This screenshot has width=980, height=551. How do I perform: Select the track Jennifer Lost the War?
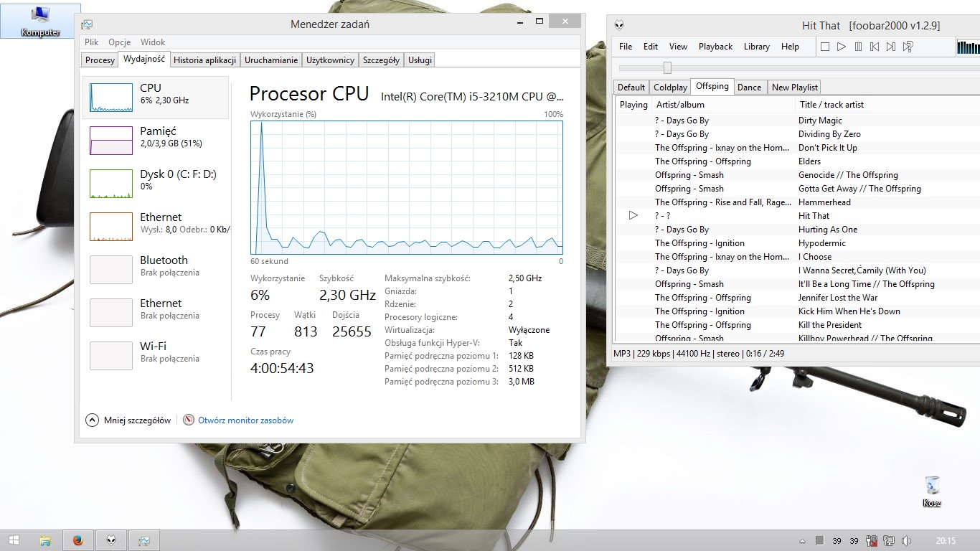[838, 298]
